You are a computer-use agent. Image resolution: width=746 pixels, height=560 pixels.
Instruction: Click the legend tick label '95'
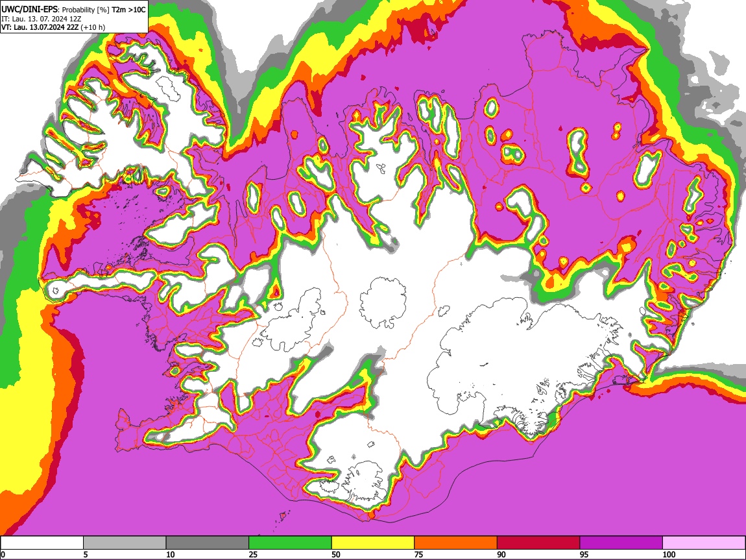click(584, 554)
